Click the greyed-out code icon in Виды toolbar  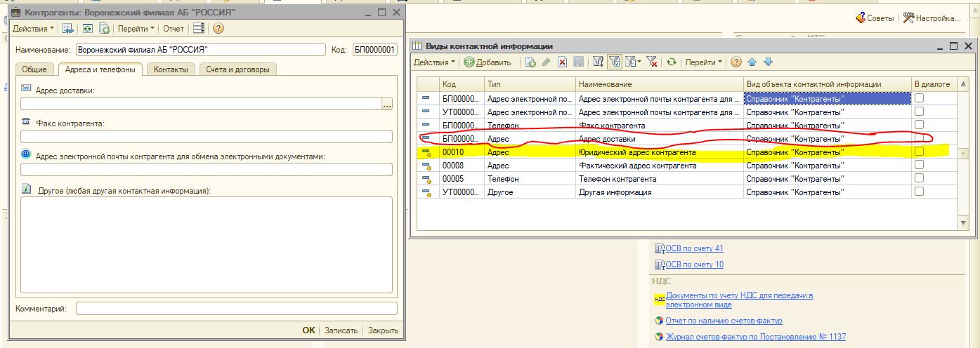click(579, 62)
